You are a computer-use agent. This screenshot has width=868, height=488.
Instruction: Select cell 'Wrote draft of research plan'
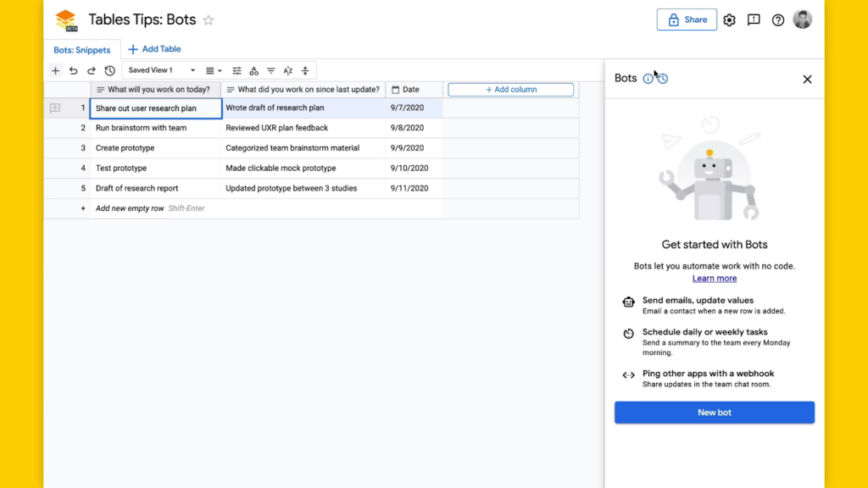coord(303,108)
